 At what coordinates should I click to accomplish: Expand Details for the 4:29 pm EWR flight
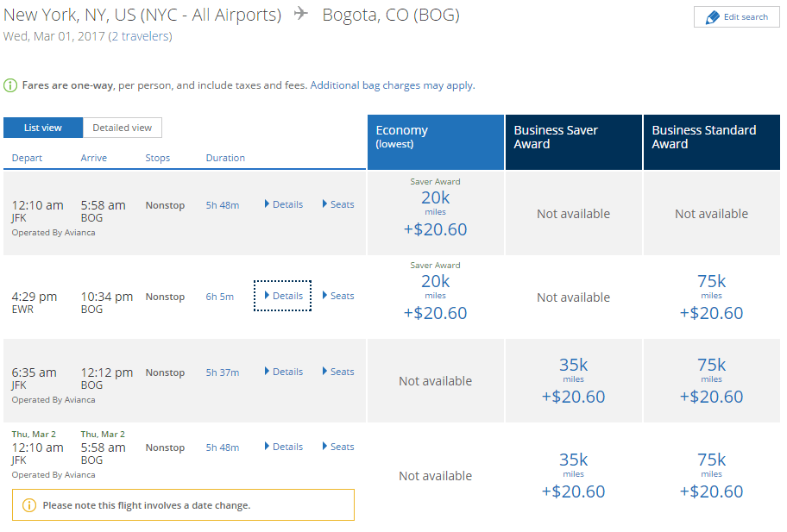point(284,296)
